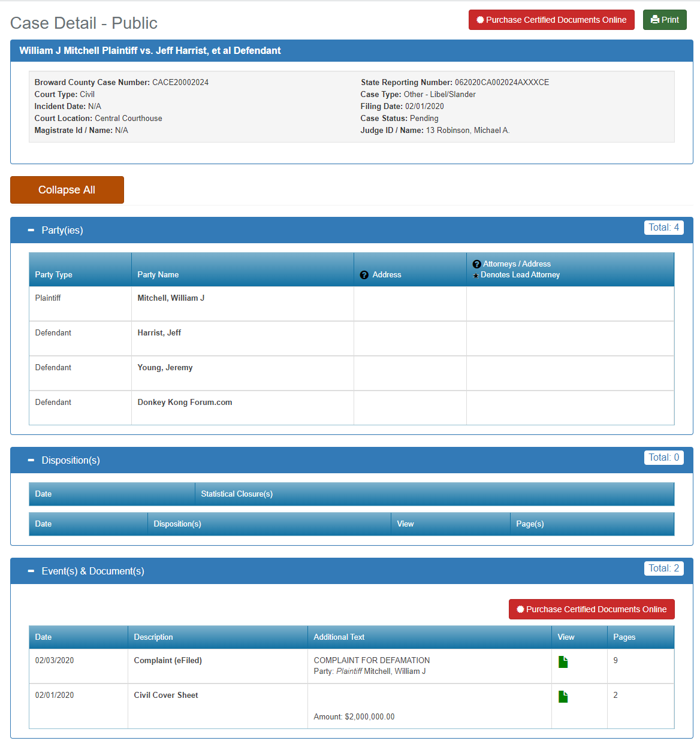700x744 pixels.
Task: Click the case title William J Mitchell vs. Jeff Harrist
Action: click(150, 50)
